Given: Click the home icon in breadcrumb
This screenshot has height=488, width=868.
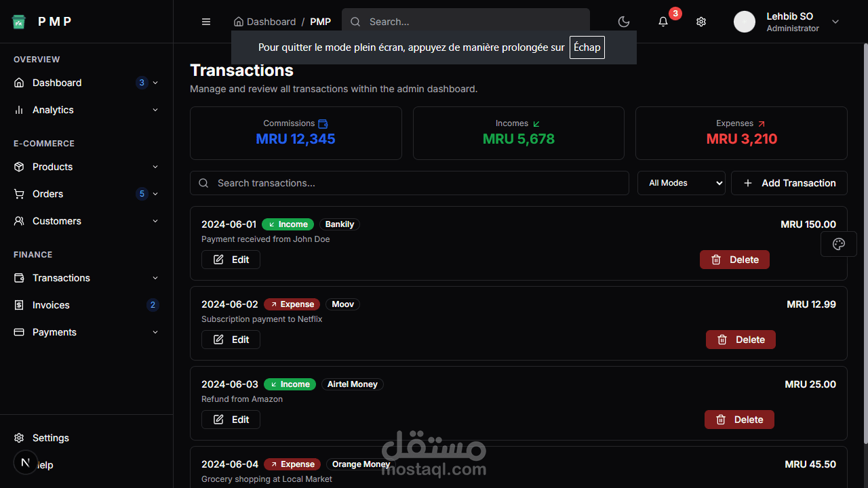Looking at the screenshot, I should [x=238, y=22].
